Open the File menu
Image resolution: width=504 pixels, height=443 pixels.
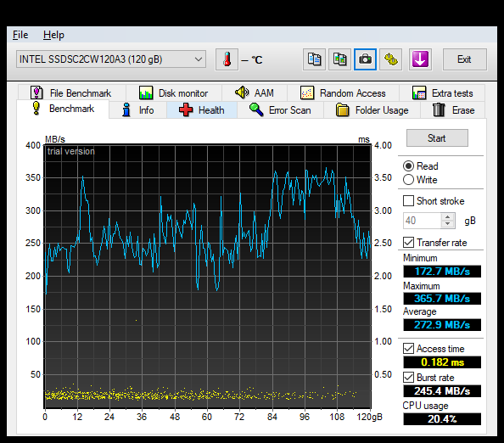point(20,35)
